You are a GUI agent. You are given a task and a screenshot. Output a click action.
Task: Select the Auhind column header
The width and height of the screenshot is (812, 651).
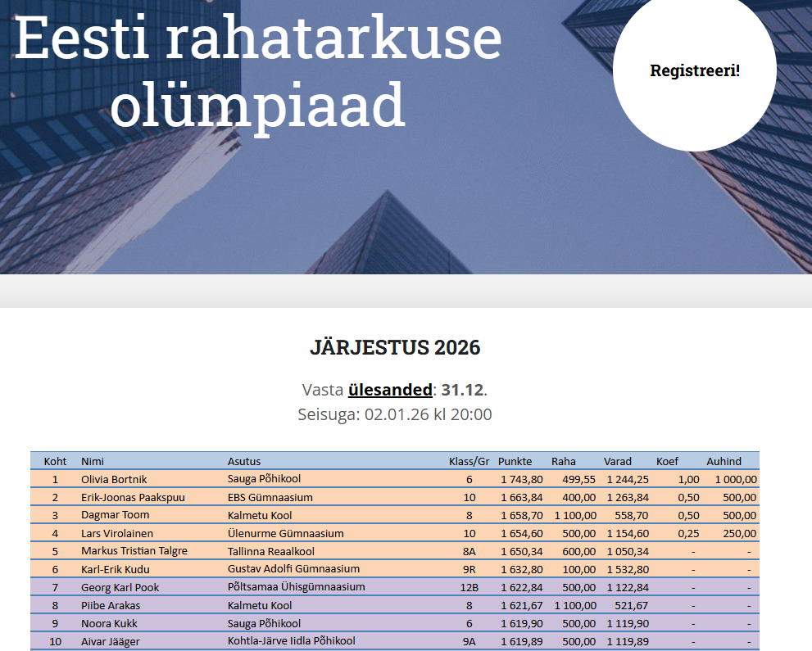point(724,461)
